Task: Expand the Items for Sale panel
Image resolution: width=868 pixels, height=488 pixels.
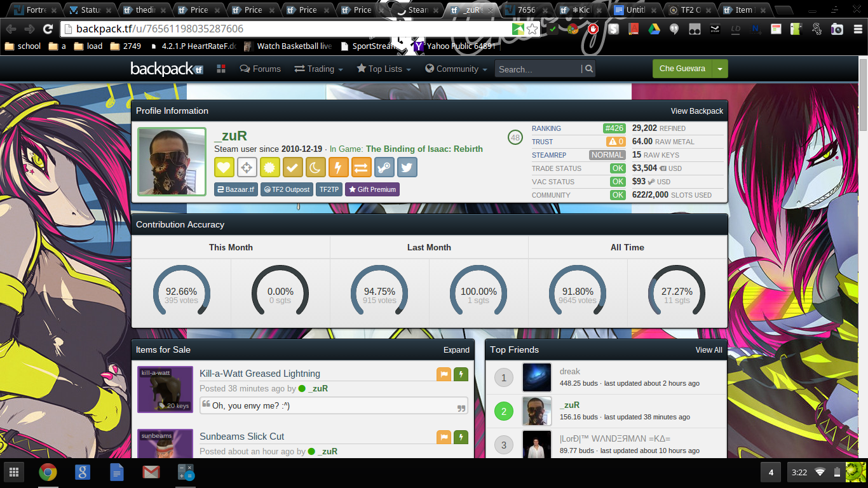Action: 456,350
